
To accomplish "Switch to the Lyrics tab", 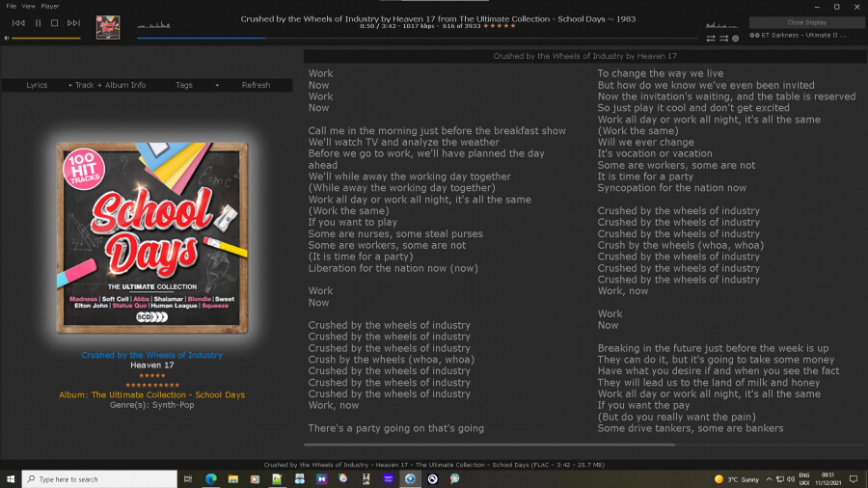I will pyautogui.click(x=37, y=85).
